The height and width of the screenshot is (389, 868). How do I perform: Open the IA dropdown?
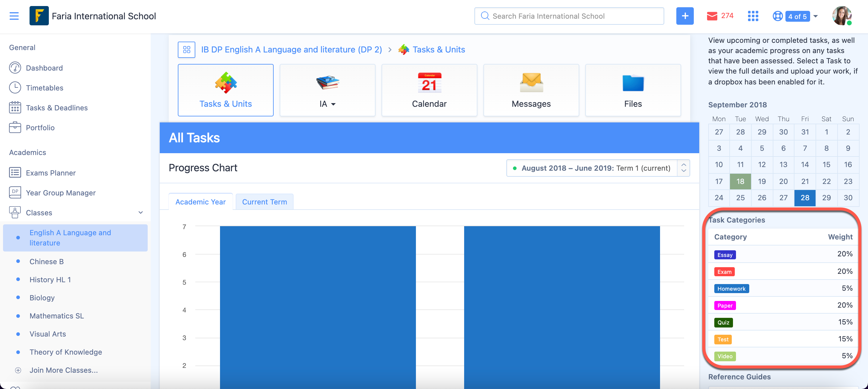pyautogui.click(x=327, y=104)
